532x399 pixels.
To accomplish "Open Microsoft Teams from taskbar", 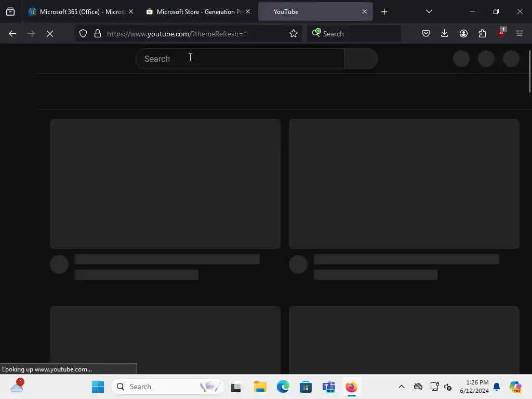I will coord(328,387).
